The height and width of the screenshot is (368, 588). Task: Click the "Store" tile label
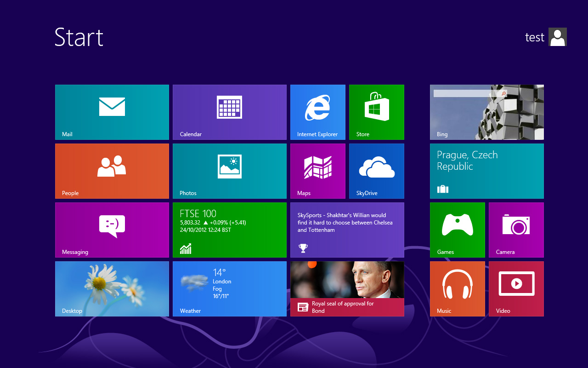coord(363,134)
